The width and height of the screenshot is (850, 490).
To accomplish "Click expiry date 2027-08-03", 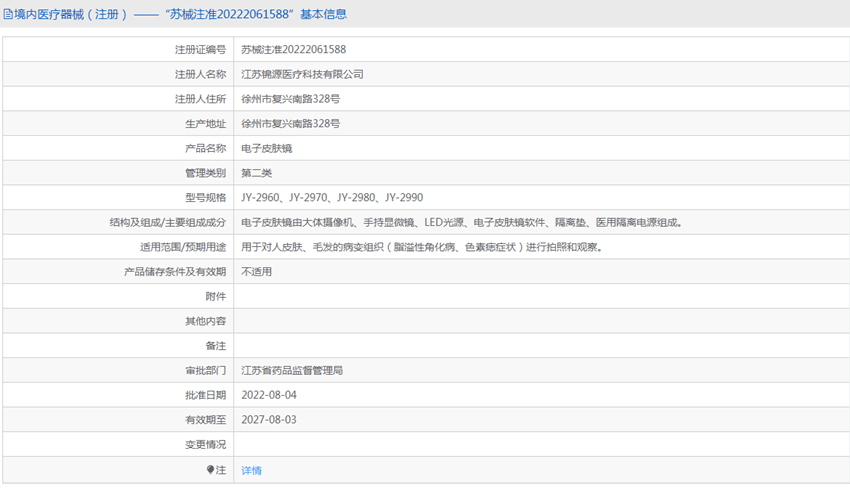I will (269, 420).
